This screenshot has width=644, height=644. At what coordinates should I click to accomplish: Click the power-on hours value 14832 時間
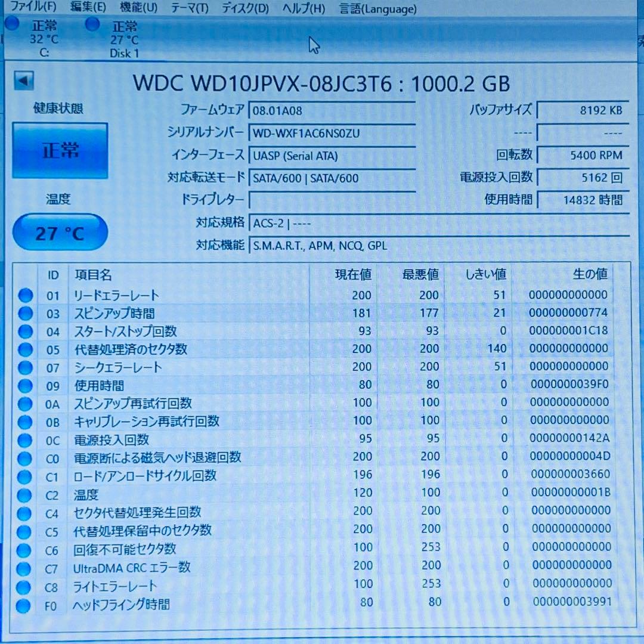coord(583,200)
